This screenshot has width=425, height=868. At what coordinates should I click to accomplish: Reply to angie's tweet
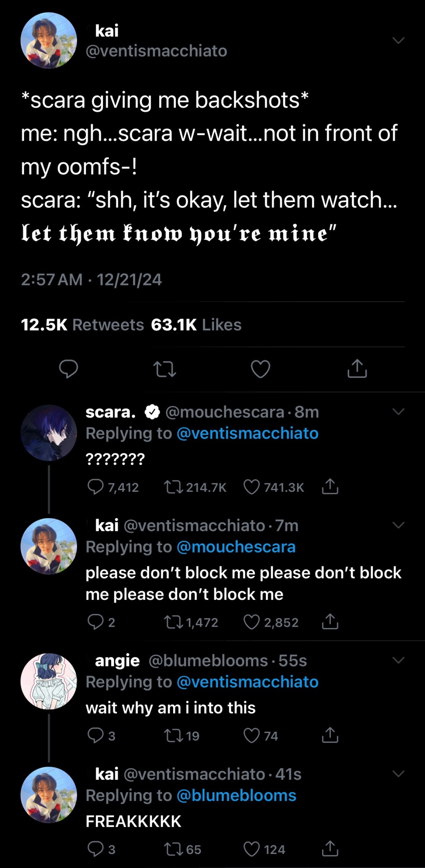[x=95, y=736]
